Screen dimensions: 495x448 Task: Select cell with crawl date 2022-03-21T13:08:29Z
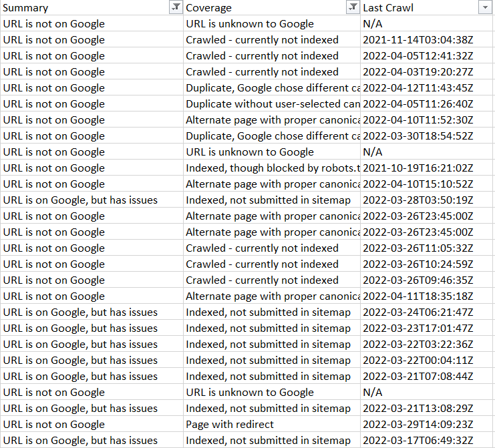click(x=426, y=408)
